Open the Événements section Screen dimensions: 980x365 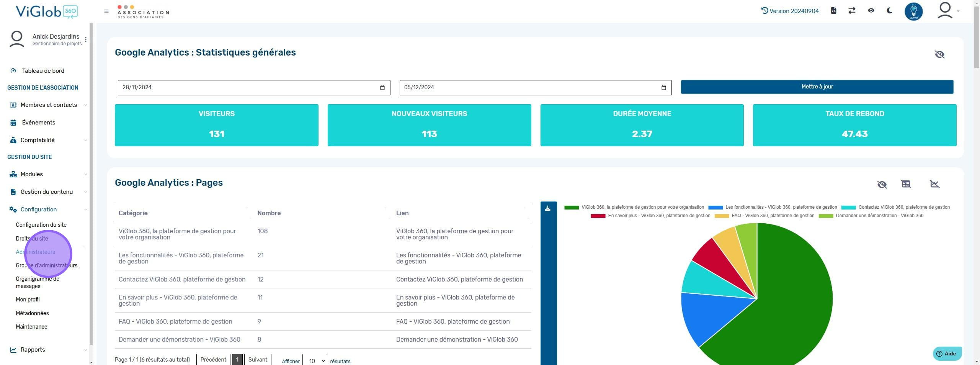[39, 123]
